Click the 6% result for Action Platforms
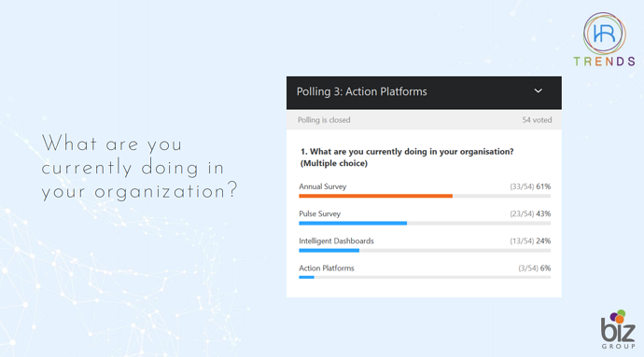Viewport: 644px width, 357px height. pyautogui.click(x=545, y=268)
